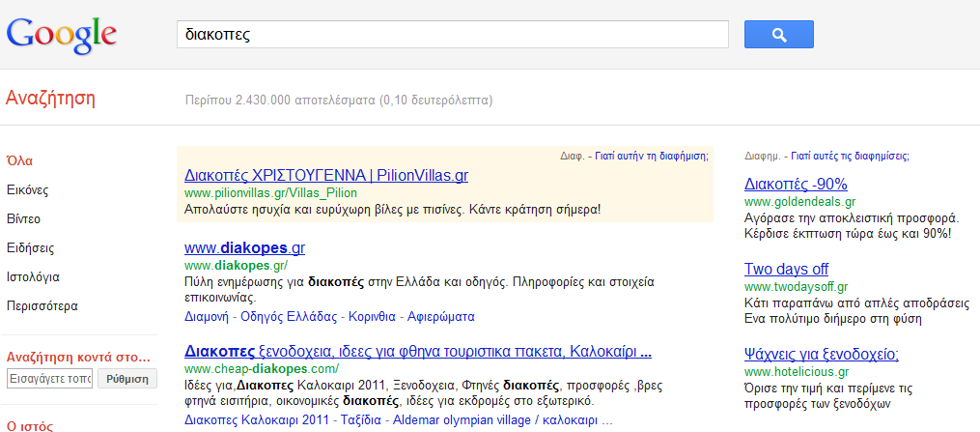Open the Διακοπες ξενοδοχεια ιδεες result title

point(418,352)
